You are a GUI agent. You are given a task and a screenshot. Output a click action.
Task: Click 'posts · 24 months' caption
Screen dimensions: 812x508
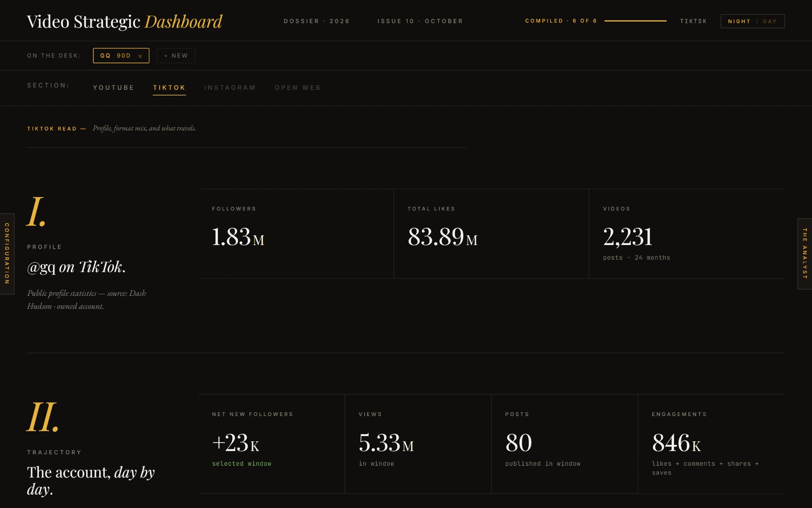[x=637, y=258]
